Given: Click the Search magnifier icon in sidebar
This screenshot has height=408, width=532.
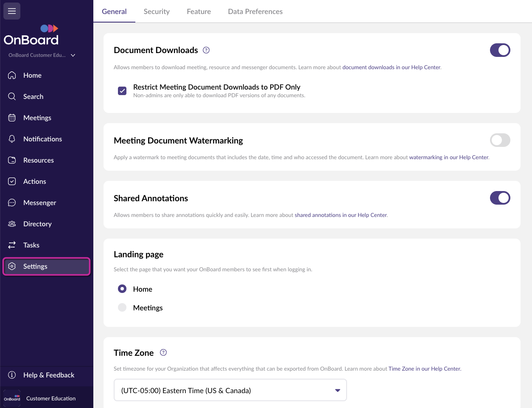Looking at the screenshot, I should click(x=12, y=96).
